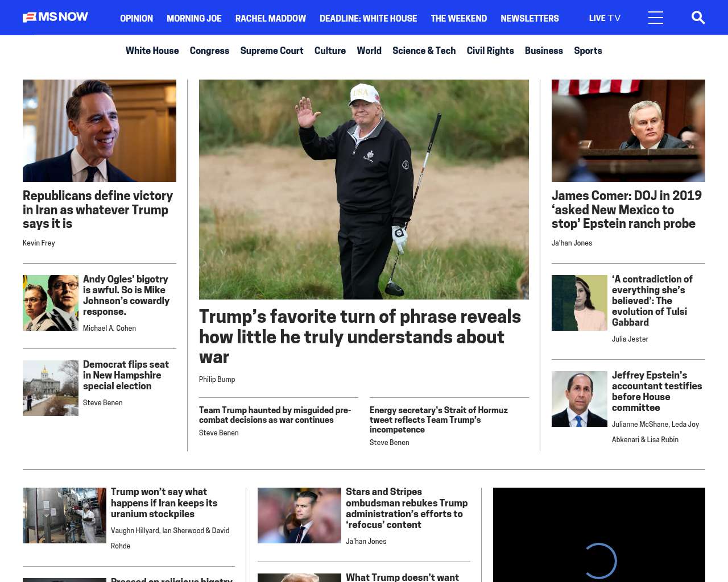Screen dimensions: 728x582
Task: Select the Science & Tech topic
Action: pyautogui.click(x=424, y=51)
